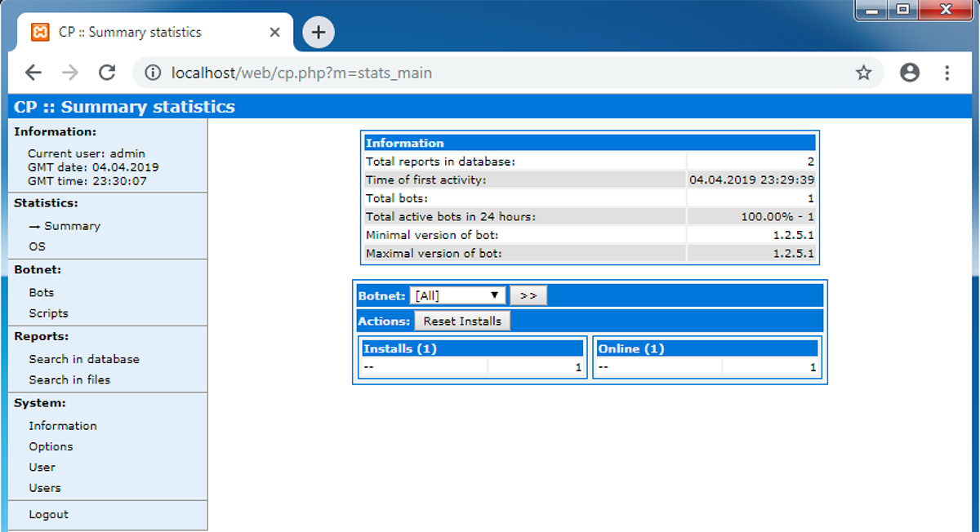Click the CP :: Summary statistics page title
Image resolution: width=980 pixels, height=532 pixels.
tap(124, 107)
